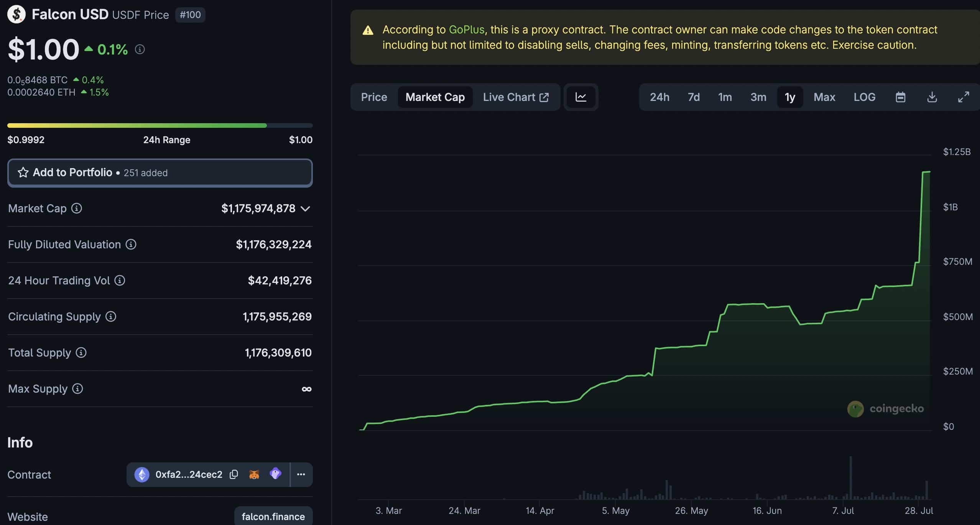Click the 0xfa2...24cec2 contract address
The image size is (980, 525).
click(189, 475)
